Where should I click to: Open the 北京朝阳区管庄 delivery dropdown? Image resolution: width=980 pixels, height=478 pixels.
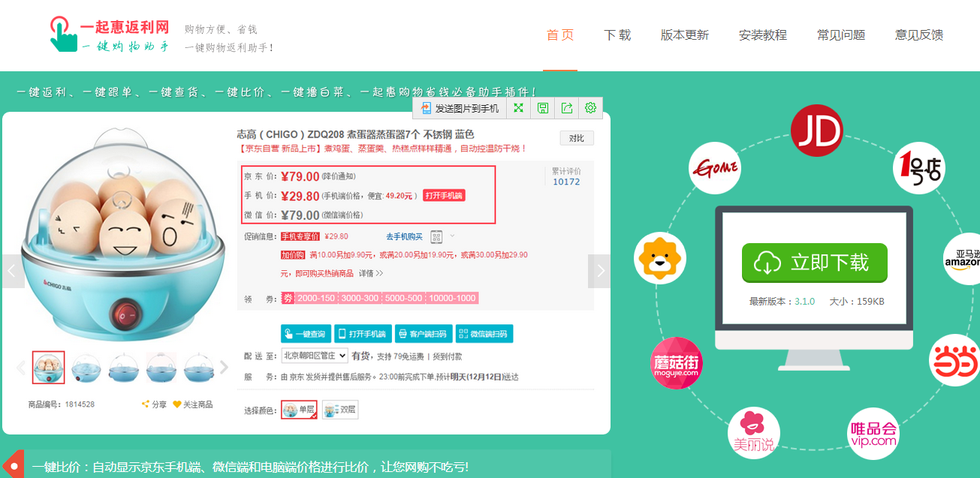[315, 356]
